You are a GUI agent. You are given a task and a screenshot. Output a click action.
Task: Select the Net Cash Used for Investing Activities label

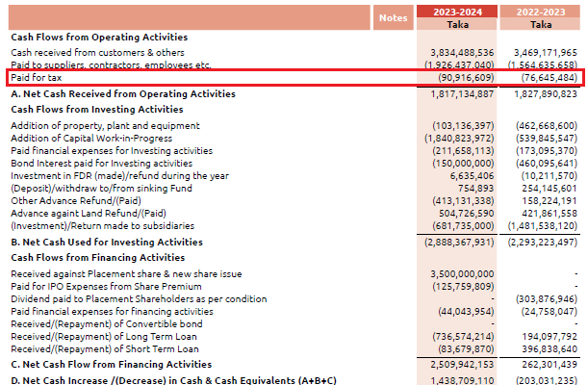[107, 242]
